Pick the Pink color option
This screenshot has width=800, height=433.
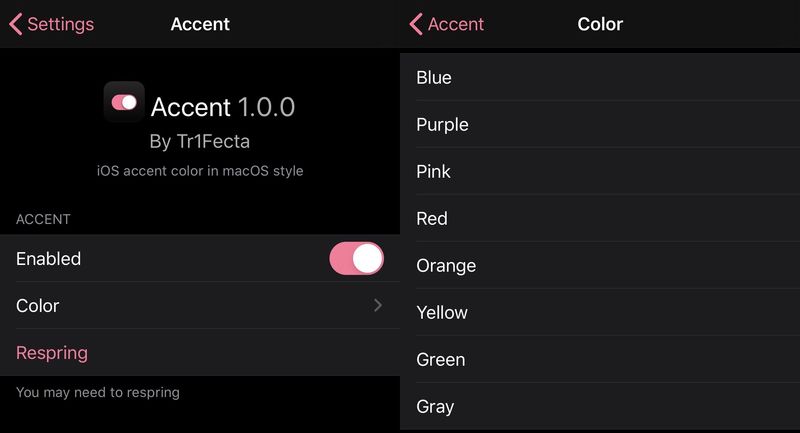tap(600, 171)
